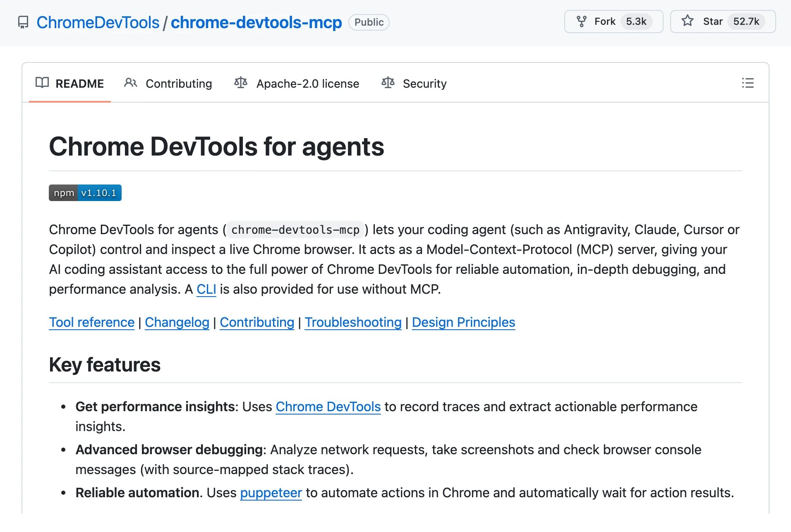Open the Tool reference link
This screenshot has height=532, width=791.
tap(92, 322)
